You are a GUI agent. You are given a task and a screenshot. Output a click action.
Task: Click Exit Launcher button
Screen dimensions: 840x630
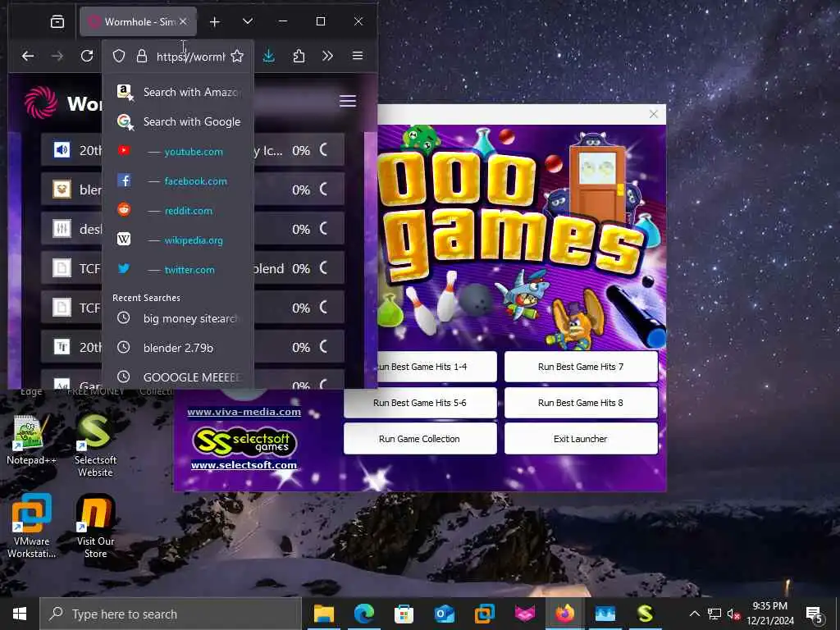point(581,439)
